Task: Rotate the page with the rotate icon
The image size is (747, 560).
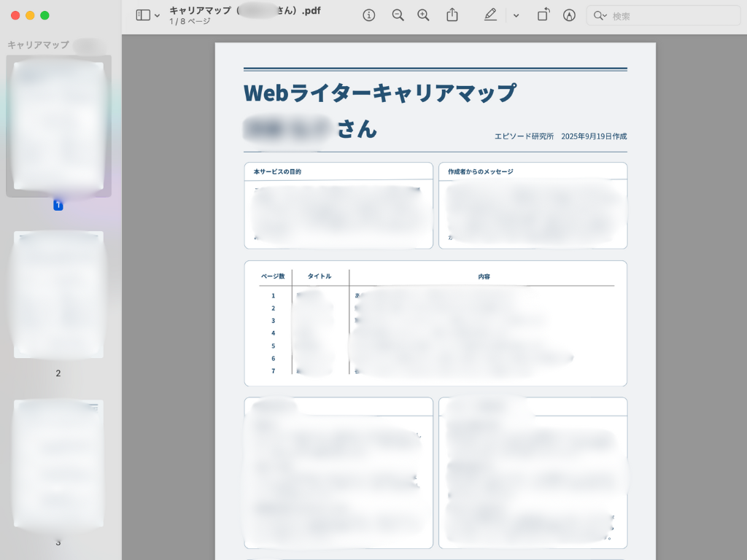Action: pos(543,15)
